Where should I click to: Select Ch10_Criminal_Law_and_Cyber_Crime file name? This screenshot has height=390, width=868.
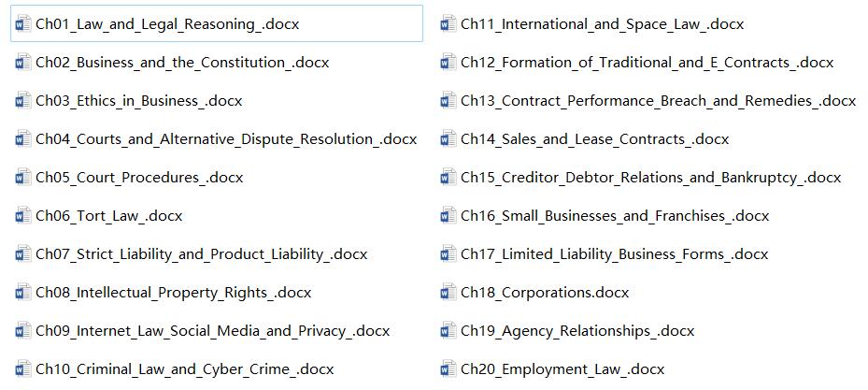click(185, 368)
